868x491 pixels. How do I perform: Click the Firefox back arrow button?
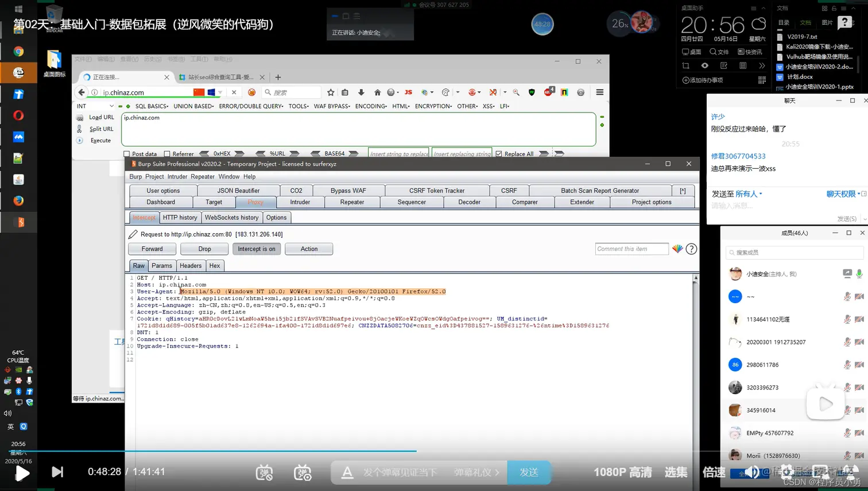coord(82,92)
